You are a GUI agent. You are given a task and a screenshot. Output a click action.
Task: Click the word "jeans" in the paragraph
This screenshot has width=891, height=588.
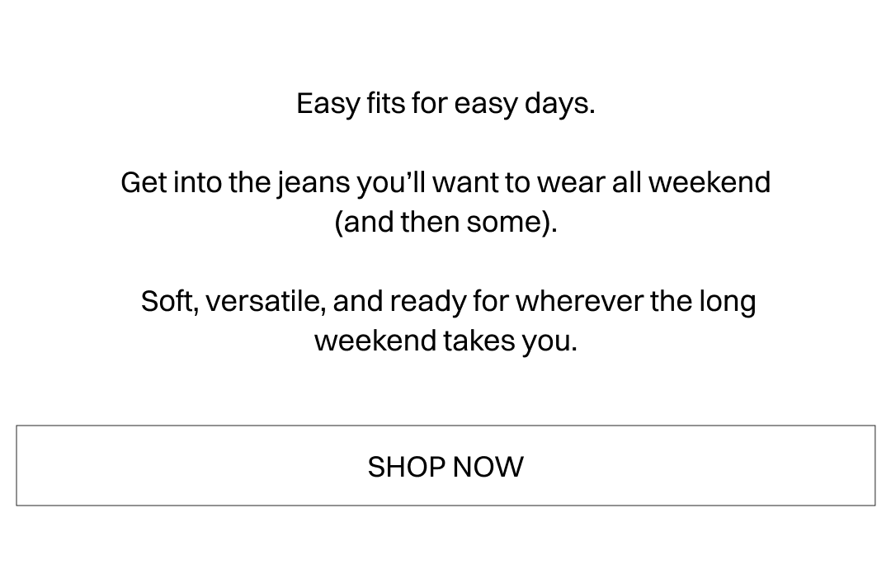[313, 183]
